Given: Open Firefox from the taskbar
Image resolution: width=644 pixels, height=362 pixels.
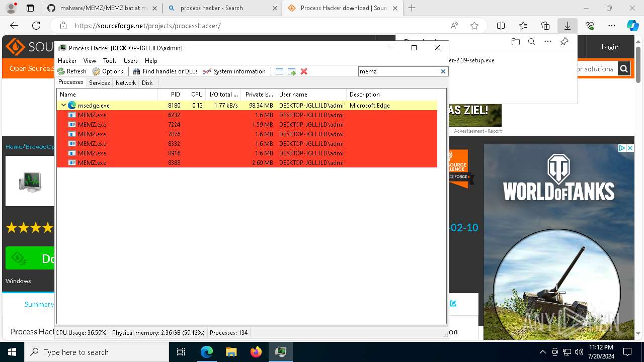Looking at the screenshot, I should 256,352.
